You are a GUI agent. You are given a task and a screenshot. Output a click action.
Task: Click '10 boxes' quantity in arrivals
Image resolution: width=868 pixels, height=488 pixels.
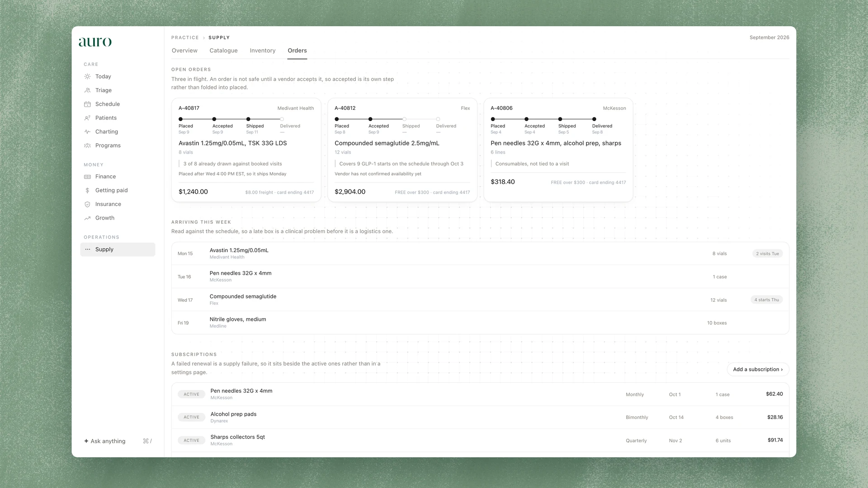(717, 323)
